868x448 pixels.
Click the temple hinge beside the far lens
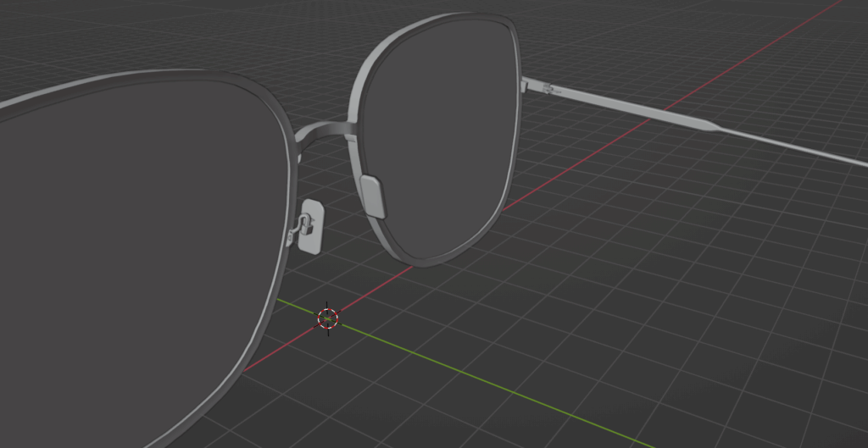(x=547, y=88)
